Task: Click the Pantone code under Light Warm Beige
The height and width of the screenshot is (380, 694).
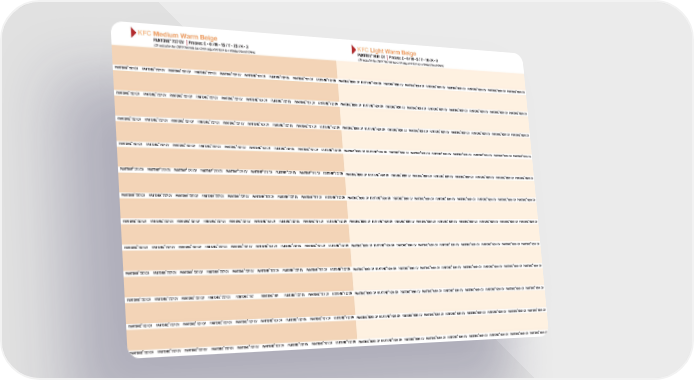Action: pos(372,57)
